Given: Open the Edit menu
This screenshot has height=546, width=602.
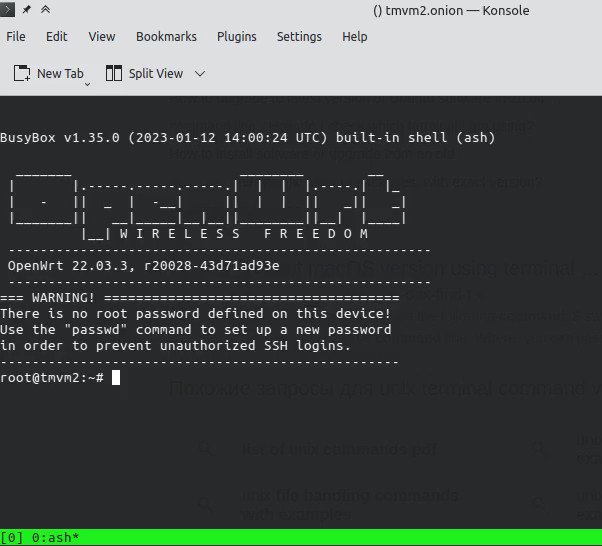Looking at the screenshot, I should pos(56,36).
